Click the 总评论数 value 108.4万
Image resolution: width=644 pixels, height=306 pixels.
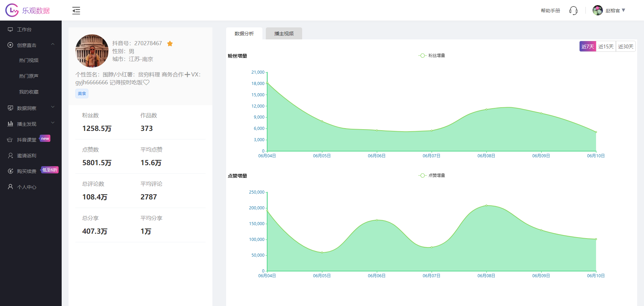[x=95, y=197]
